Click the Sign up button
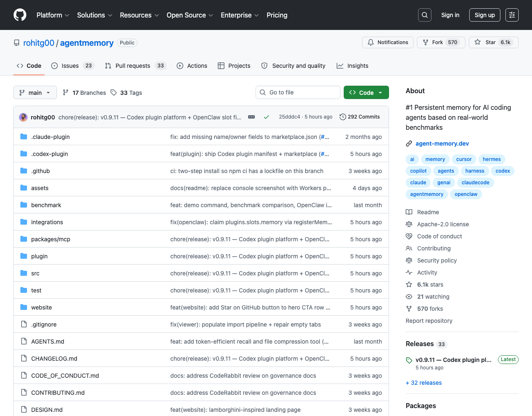Image resolution: width=532 pixels, height=416 pixels. pos(485,15)
